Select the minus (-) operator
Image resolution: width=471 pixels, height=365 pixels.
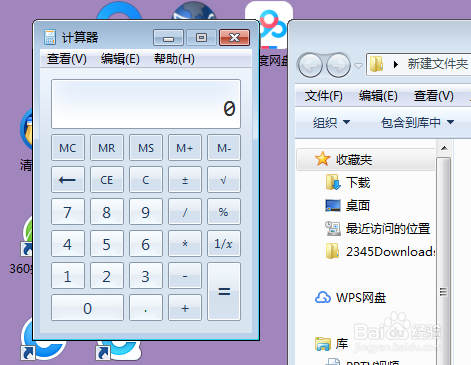185,276
